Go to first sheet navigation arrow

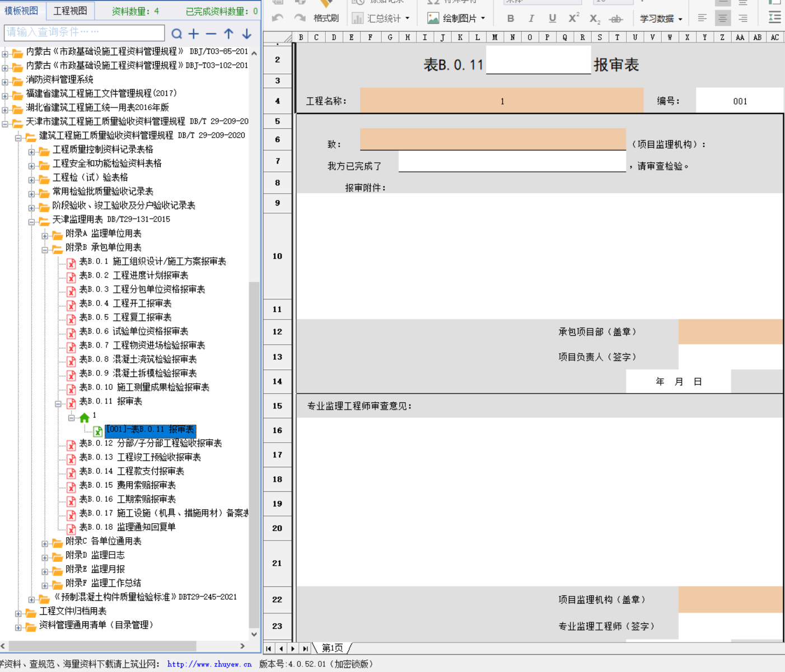coord(269,648)
